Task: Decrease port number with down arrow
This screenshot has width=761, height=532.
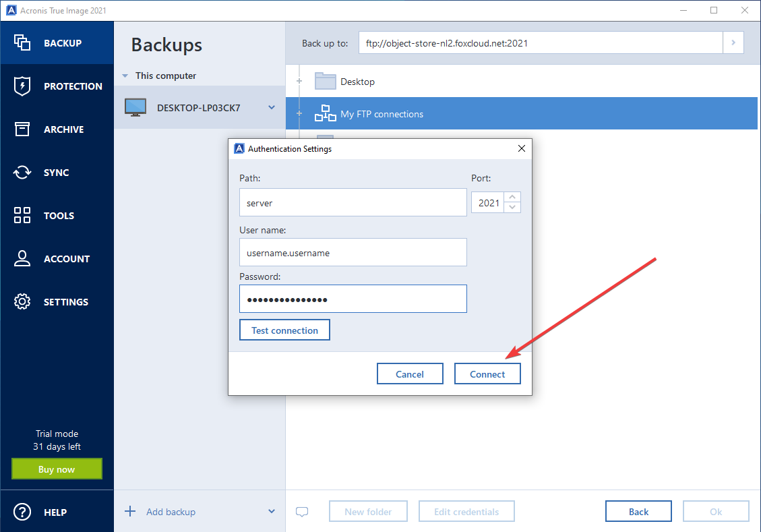Action: click(513, 207)
